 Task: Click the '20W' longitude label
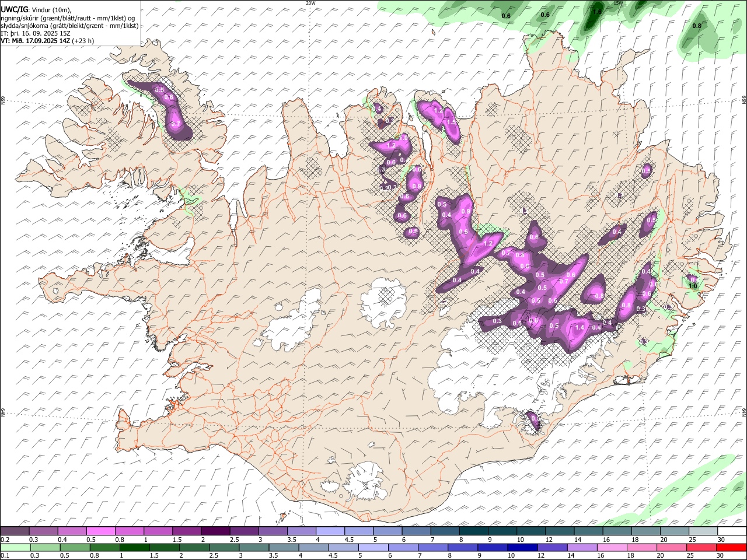[310, 3]
